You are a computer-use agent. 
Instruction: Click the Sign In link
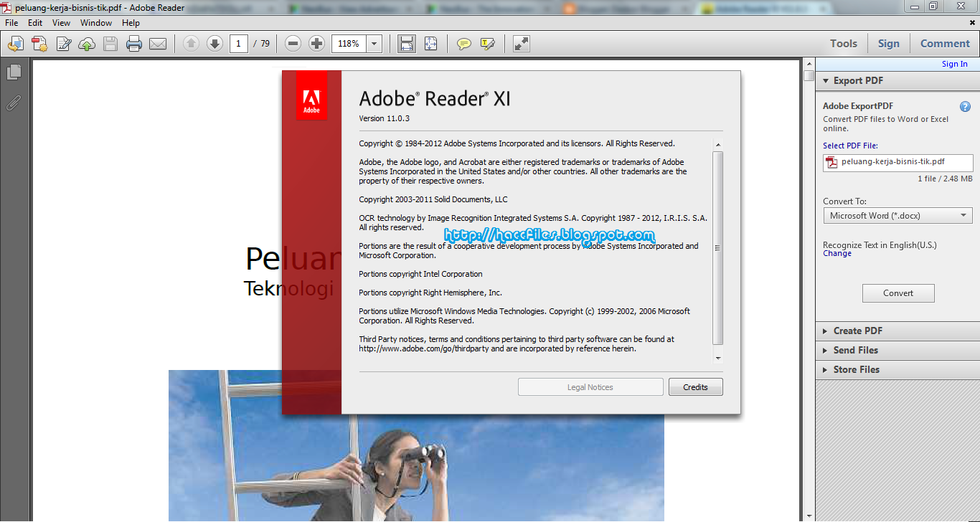click(x=954, y=64)
